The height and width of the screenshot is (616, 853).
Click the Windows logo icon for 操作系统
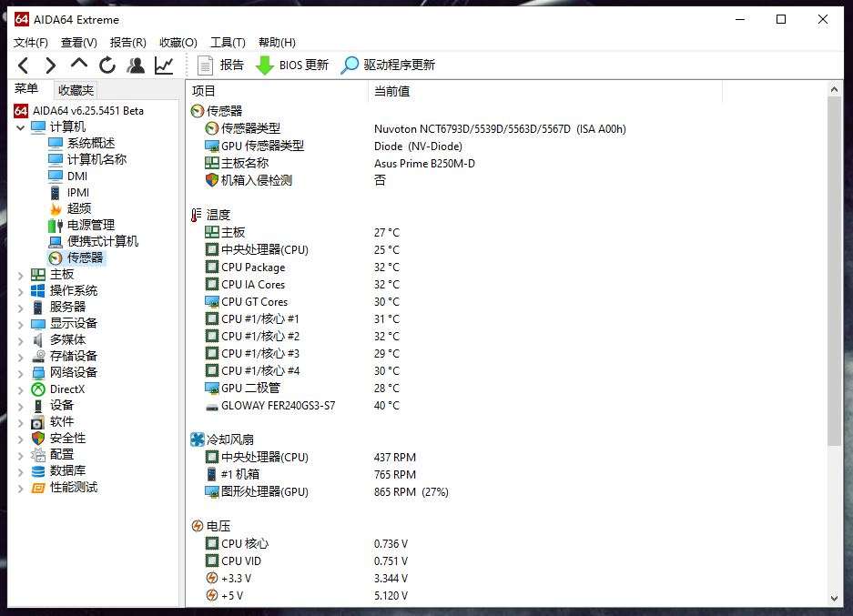point(38,291)
